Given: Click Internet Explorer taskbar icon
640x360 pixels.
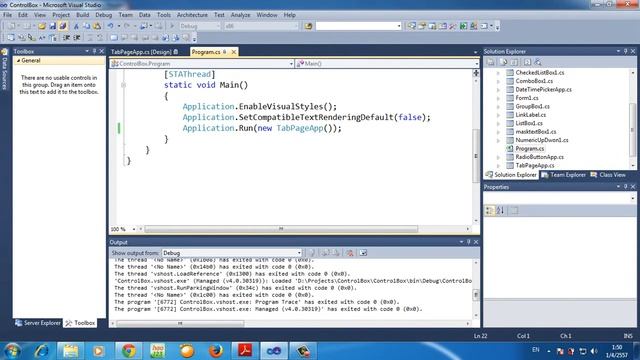Looking at the screenshot, I should tap(41, 351).
